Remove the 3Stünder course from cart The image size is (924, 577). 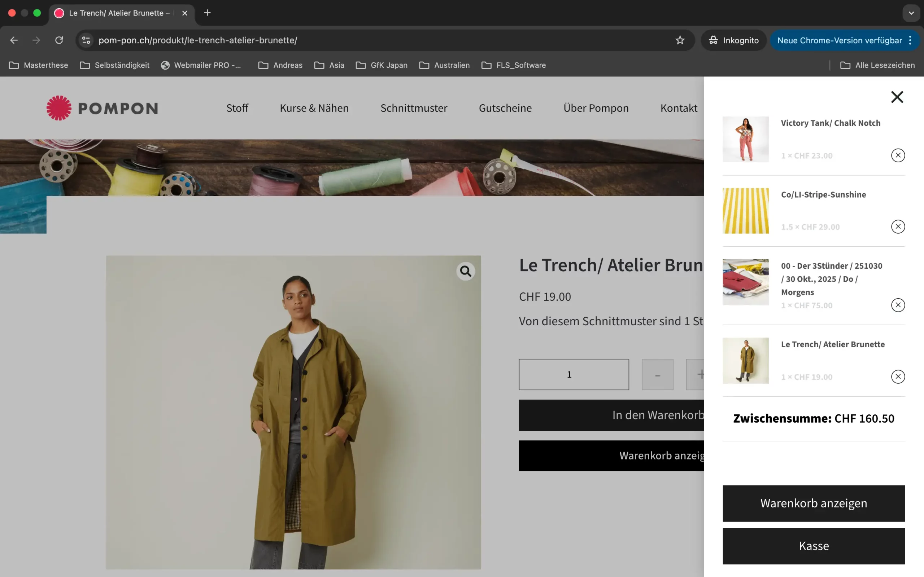click(898, 305)
